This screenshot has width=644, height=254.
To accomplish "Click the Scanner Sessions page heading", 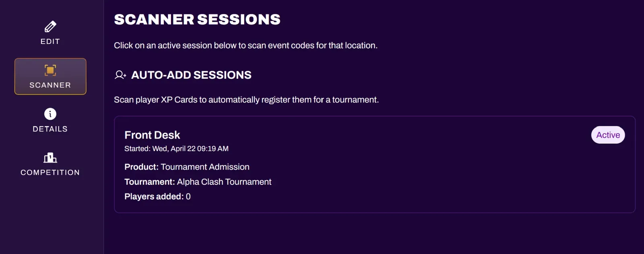I will click(197, 19).
